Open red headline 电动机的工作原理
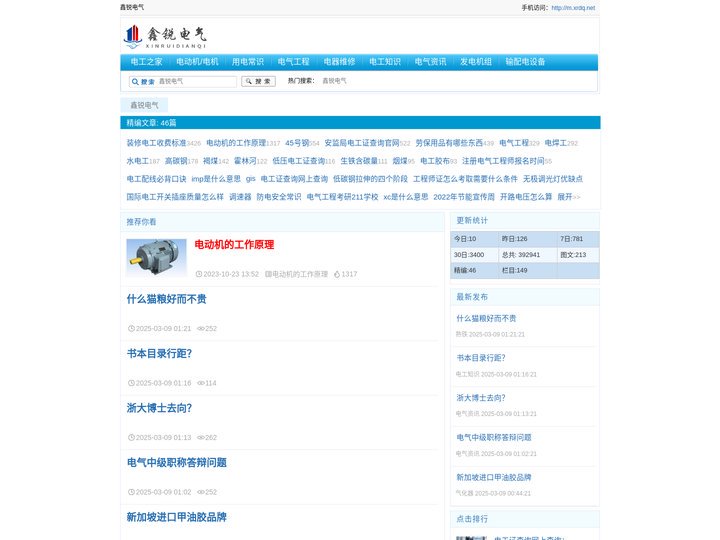The width and height of the screenshot is (720, 540). 234,245
